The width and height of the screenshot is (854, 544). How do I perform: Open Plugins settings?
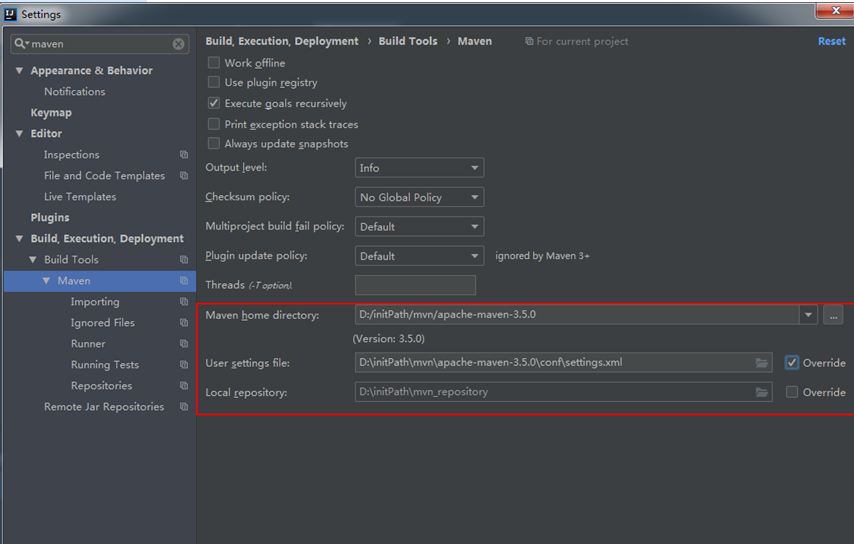tap(50, 218)
